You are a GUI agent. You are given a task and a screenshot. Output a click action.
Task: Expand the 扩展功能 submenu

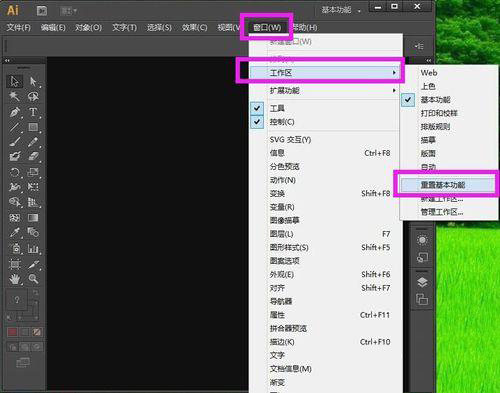[324, 90]
